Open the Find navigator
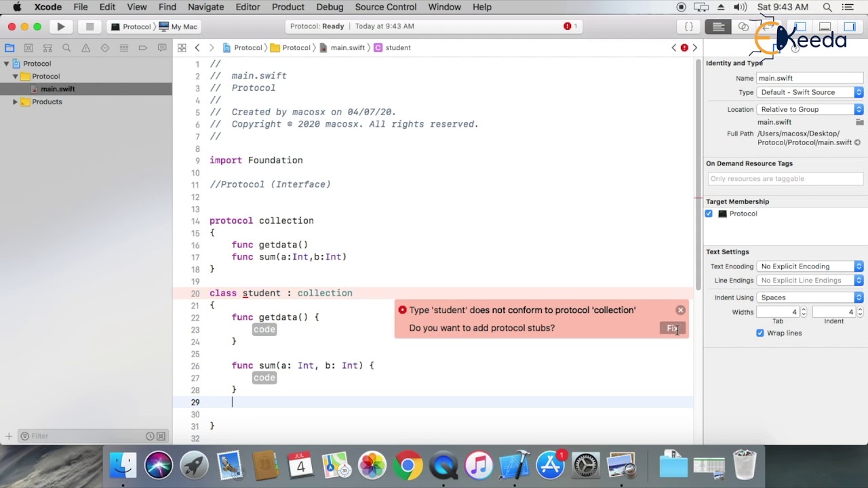The image size is (868, 488). point(66,48)
